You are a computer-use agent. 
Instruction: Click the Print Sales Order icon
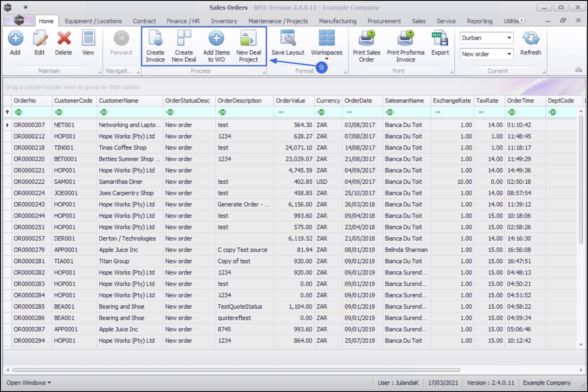tap(367, 38)
